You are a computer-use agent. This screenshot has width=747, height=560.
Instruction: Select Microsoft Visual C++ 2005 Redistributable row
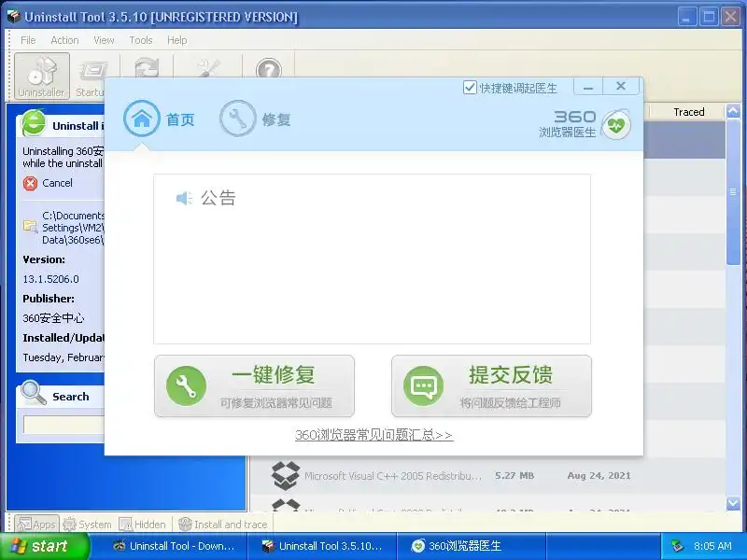[487, 476]
